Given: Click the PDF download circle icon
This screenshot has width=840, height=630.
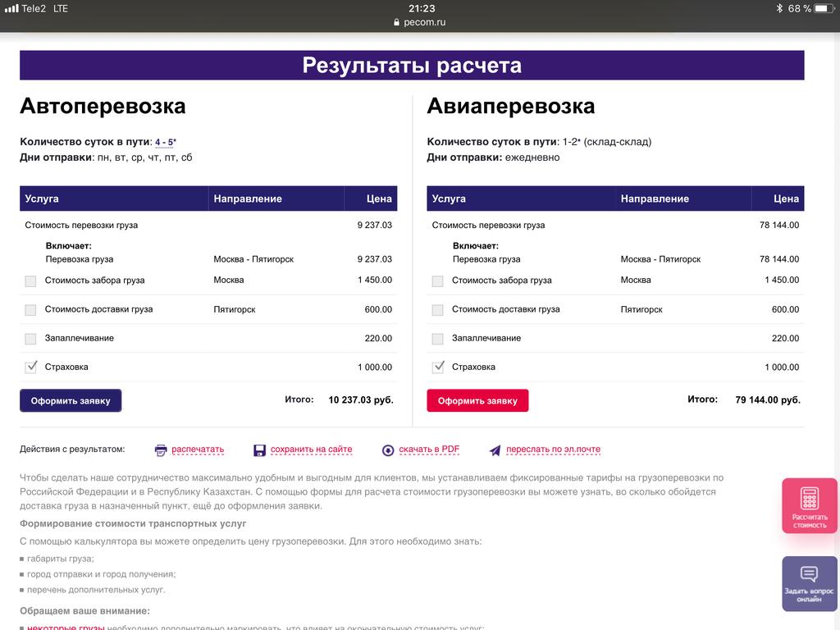Looking at the screenshot, I should tap(388, 450).
